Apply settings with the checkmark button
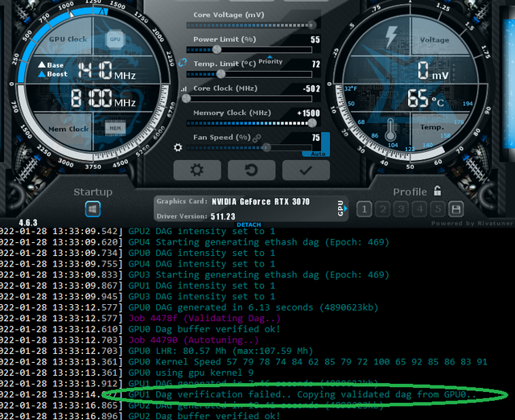 click(306, 170)
